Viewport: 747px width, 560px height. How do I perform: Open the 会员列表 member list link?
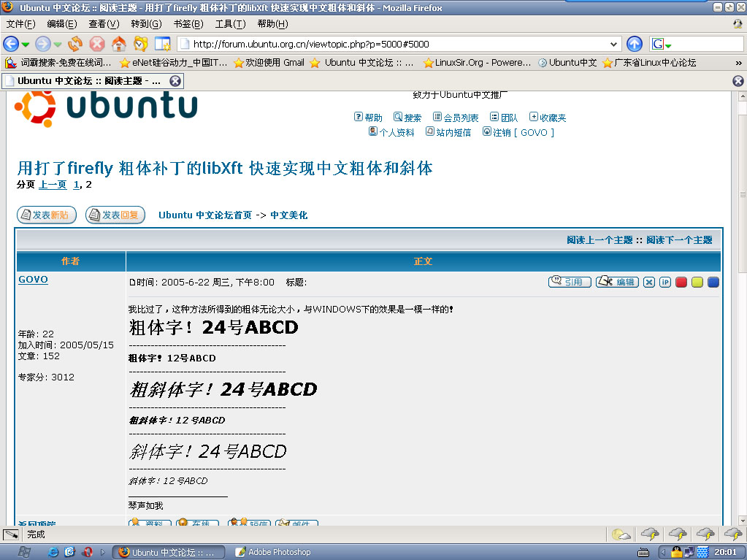pos(456,117)
